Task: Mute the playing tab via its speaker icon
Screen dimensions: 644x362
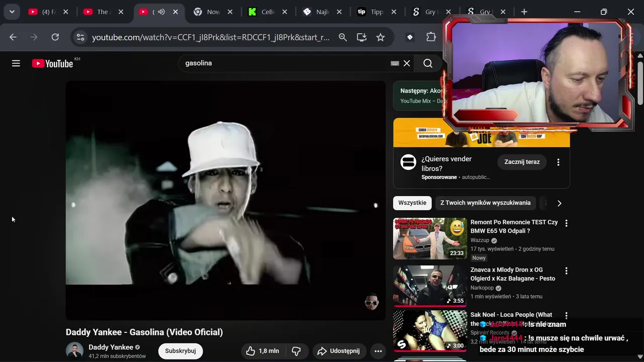Action: coord(161,12)
